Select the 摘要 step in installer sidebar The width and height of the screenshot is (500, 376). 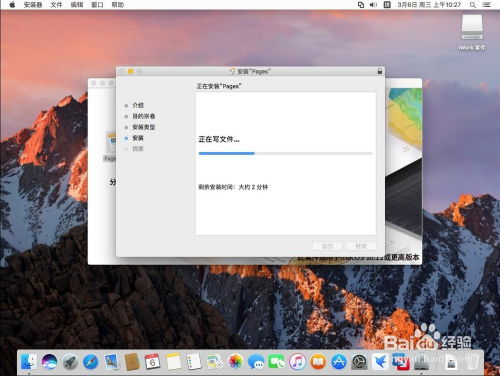(138, 149)
